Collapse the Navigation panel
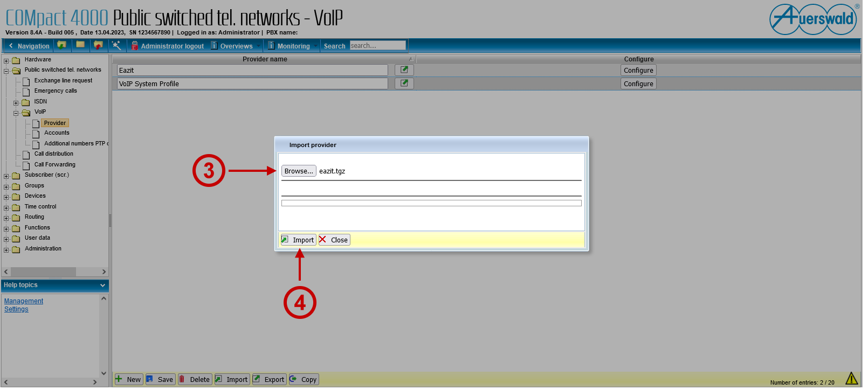868x390 pixels. click(29, 46)
